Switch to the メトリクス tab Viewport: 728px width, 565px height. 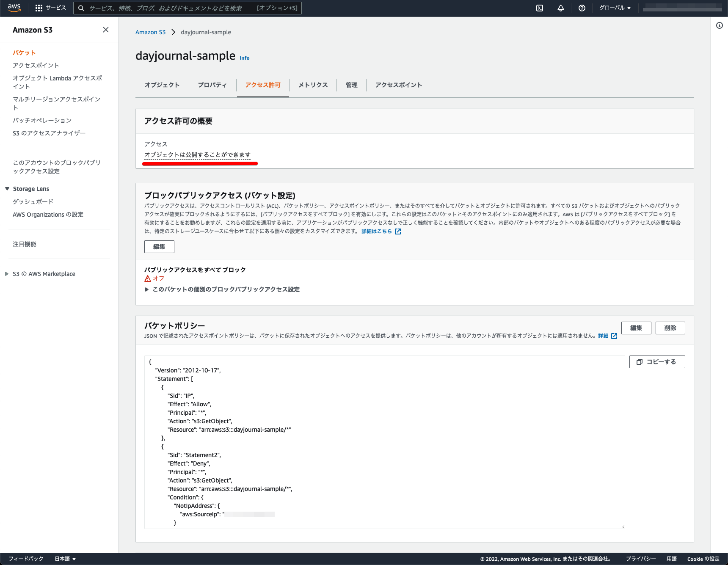(x=313, y=85)
